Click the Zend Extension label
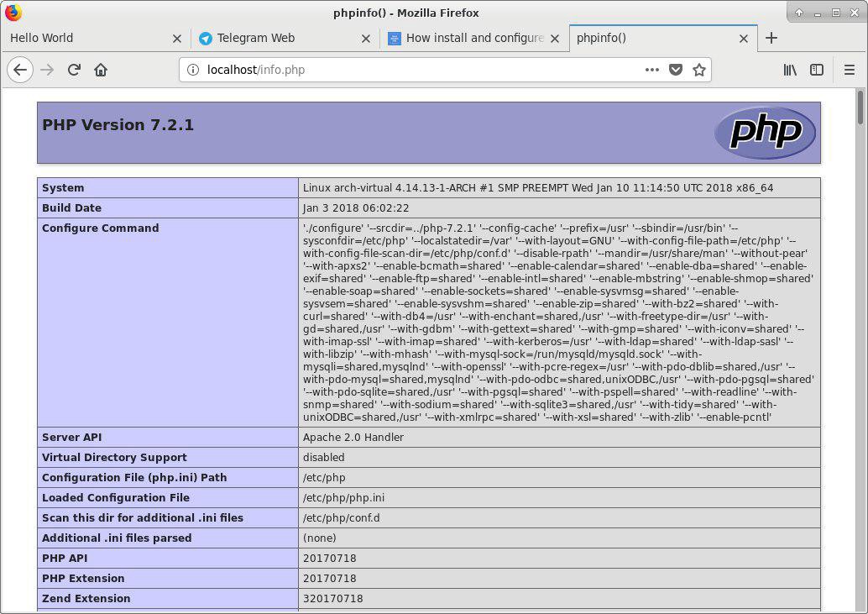This screenshot has width=868, height=614. (86, 599)
